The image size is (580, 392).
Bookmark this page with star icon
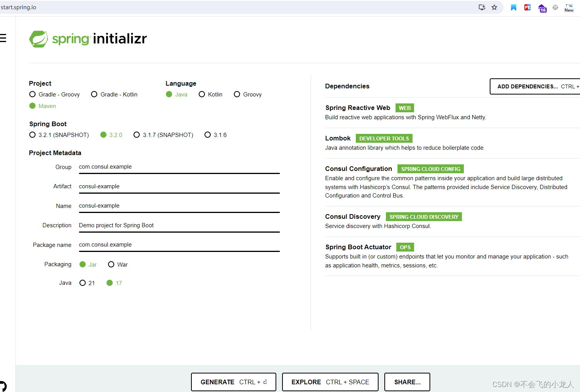[x=494, y=7]
